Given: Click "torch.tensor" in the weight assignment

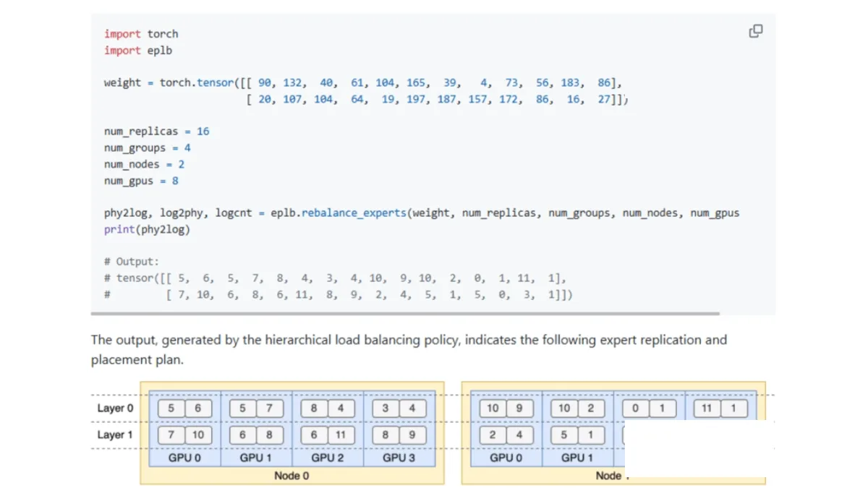Looking at the screenshot, I should [x=197, y=82].
